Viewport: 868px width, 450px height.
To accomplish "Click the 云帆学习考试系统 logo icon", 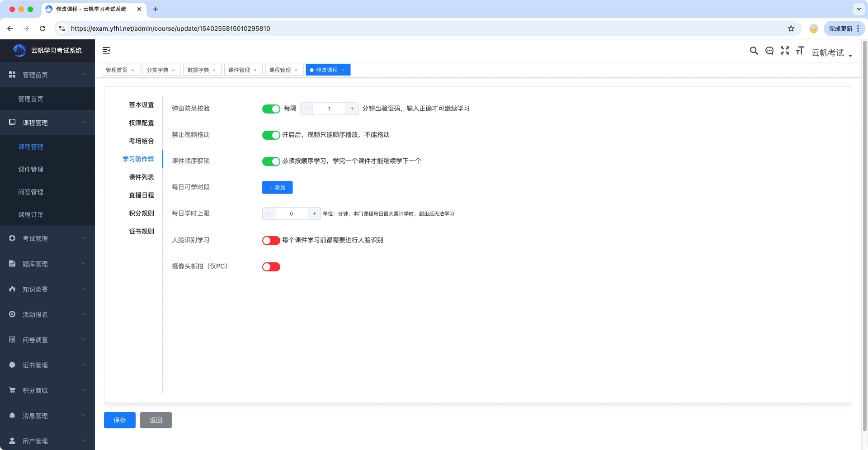I will [19, 51].
